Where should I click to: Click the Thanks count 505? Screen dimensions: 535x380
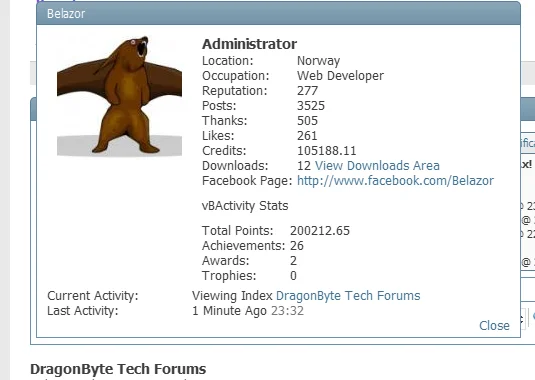point(307,121)
